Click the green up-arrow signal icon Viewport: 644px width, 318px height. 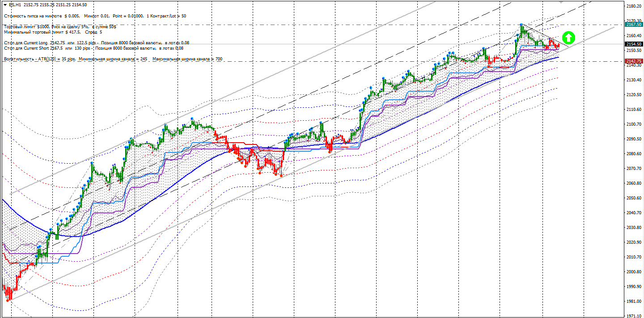coord(568,38)
